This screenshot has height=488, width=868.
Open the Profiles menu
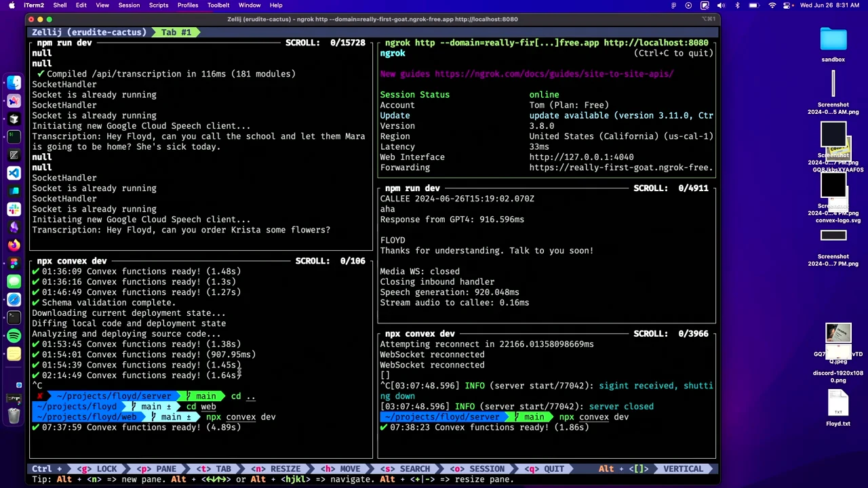coord(188,5)
